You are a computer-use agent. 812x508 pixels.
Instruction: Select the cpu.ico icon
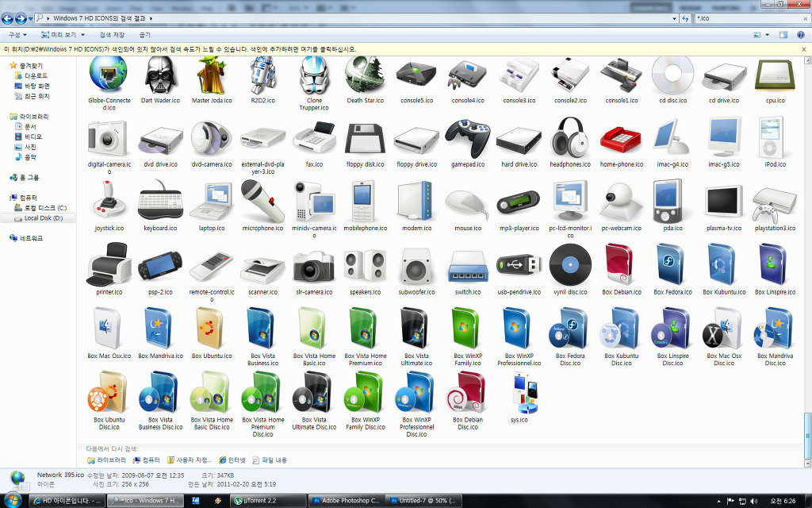pos(776,75)
